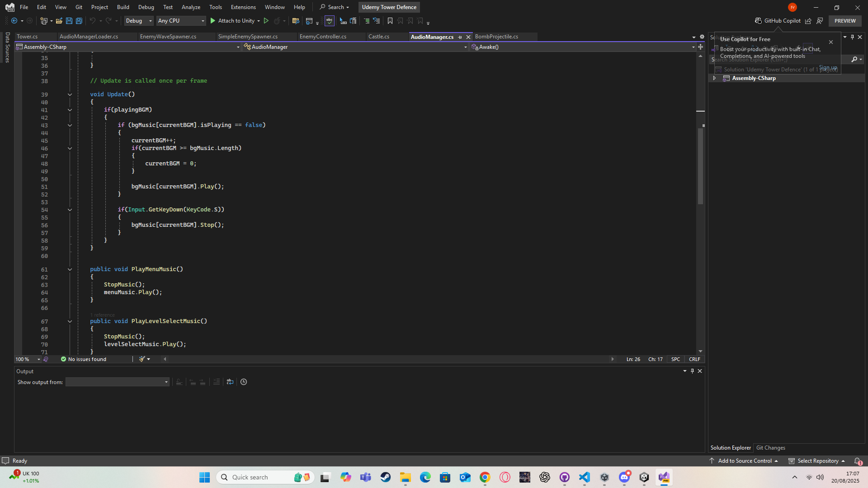Switch to the Castle.cs tab

point(379,37)
